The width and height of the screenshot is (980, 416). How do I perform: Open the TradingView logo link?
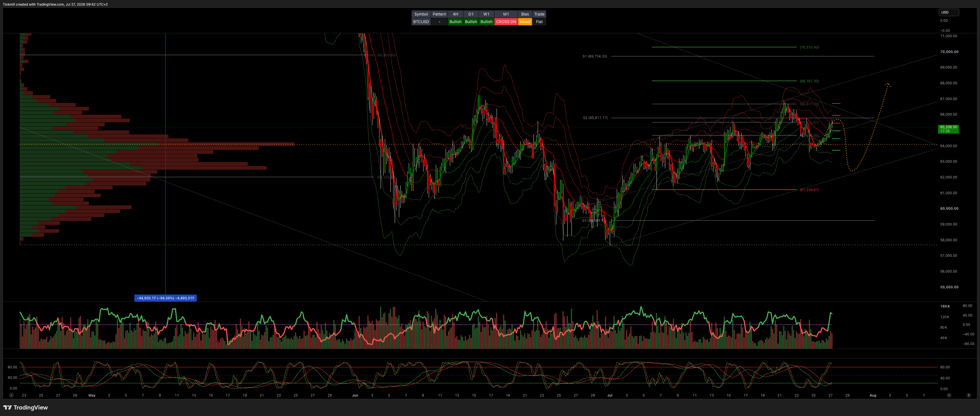coord(26,408)
